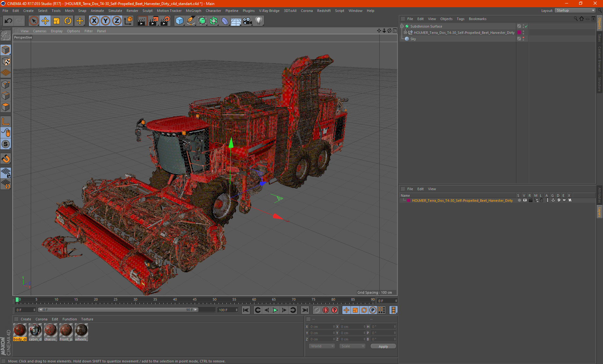
Task: Select body_di material thumbnail
Action: [x=20, y=333]
